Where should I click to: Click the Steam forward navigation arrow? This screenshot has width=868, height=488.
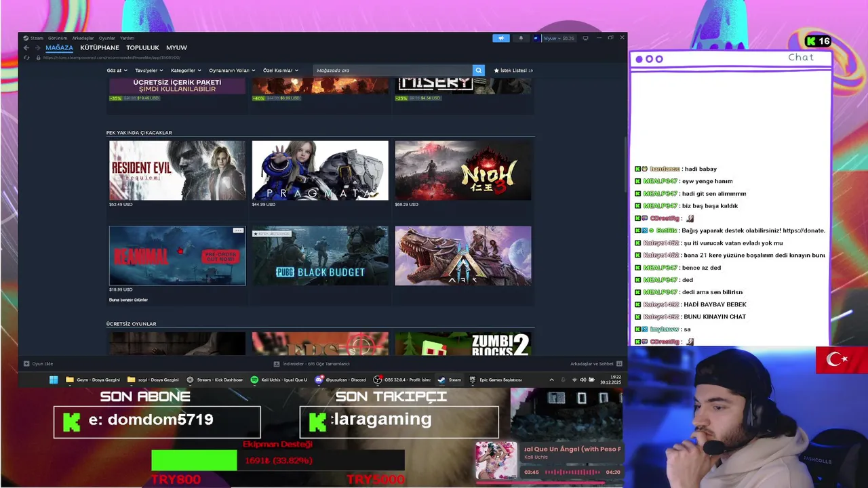37,47
